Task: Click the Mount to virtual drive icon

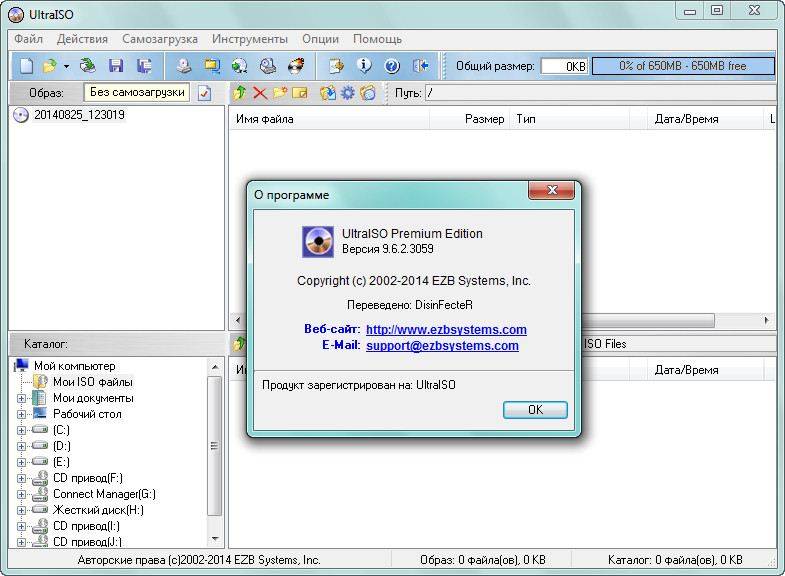Action: click(268, 66)
